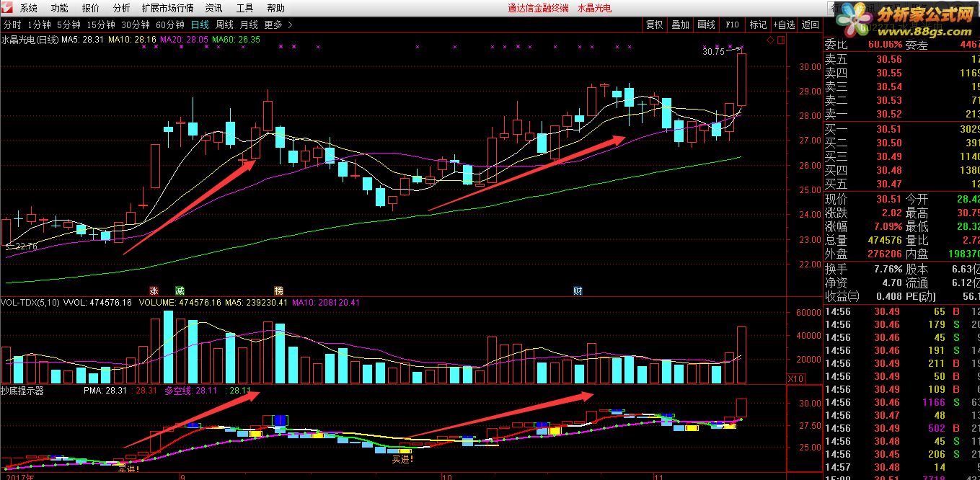This screenshot has height=480, width=980.
Task: Click the MA20: 28.05 indicator value
Action: coord(184,40)
